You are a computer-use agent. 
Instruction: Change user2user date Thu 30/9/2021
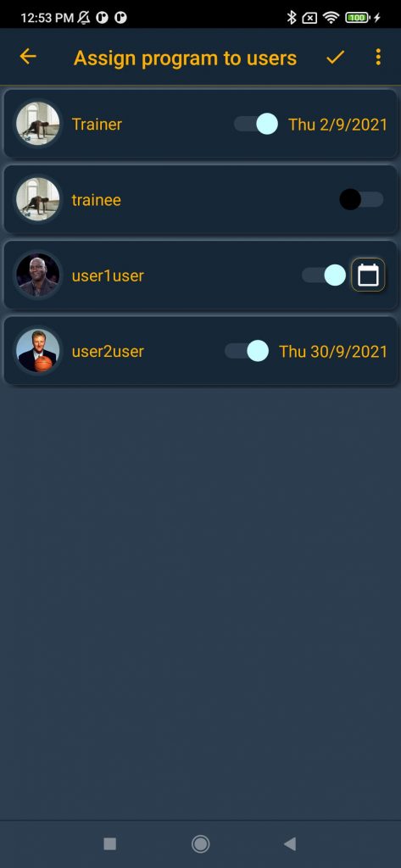pyautogui.click(x=333, y=352)
